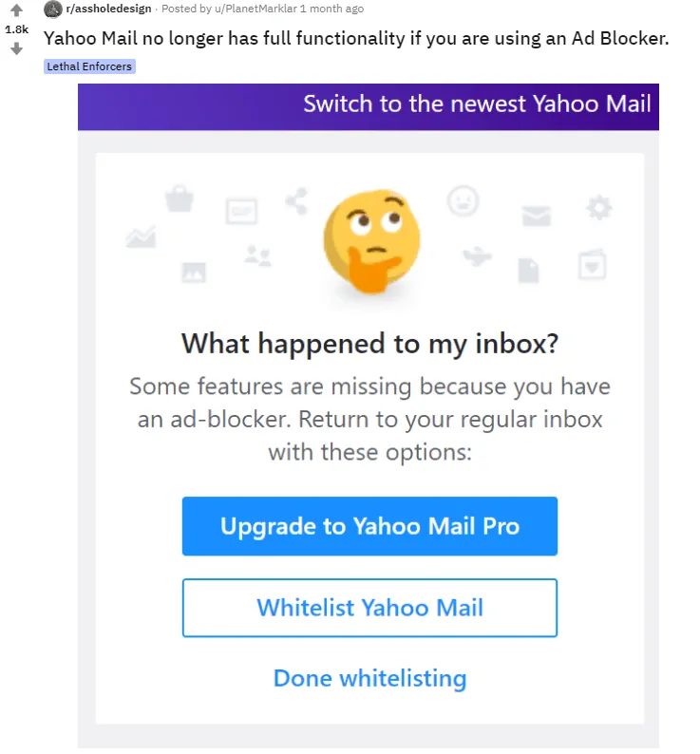This screenshot has height=754, width=700.
Task: Click the r/assholedesign subreddit avatar
Action: [53, 9]
